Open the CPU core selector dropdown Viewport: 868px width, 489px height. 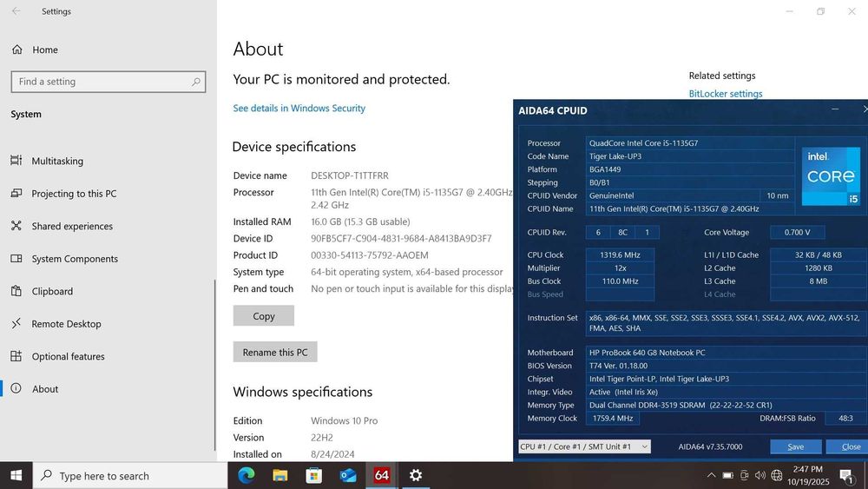click(584, 446)
